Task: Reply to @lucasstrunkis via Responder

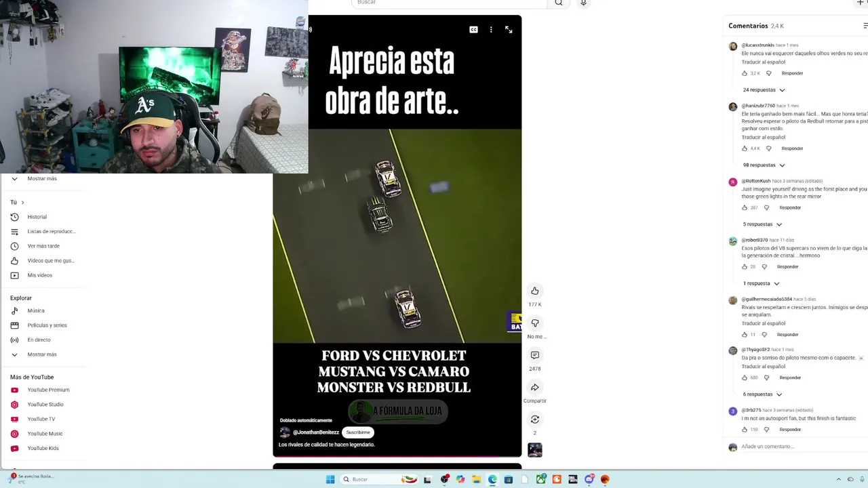Action: tap(792, 73)
